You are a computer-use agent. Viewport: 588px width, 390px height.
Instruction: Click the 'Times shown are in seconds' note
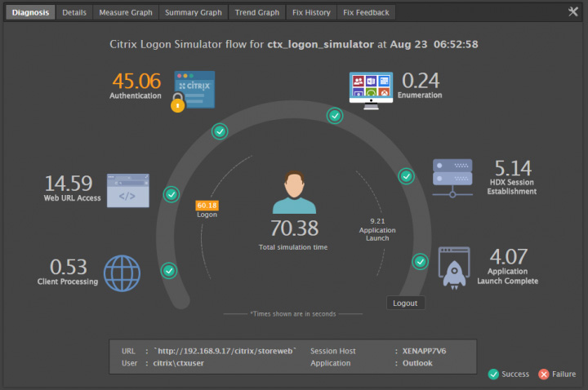point(293,314)
